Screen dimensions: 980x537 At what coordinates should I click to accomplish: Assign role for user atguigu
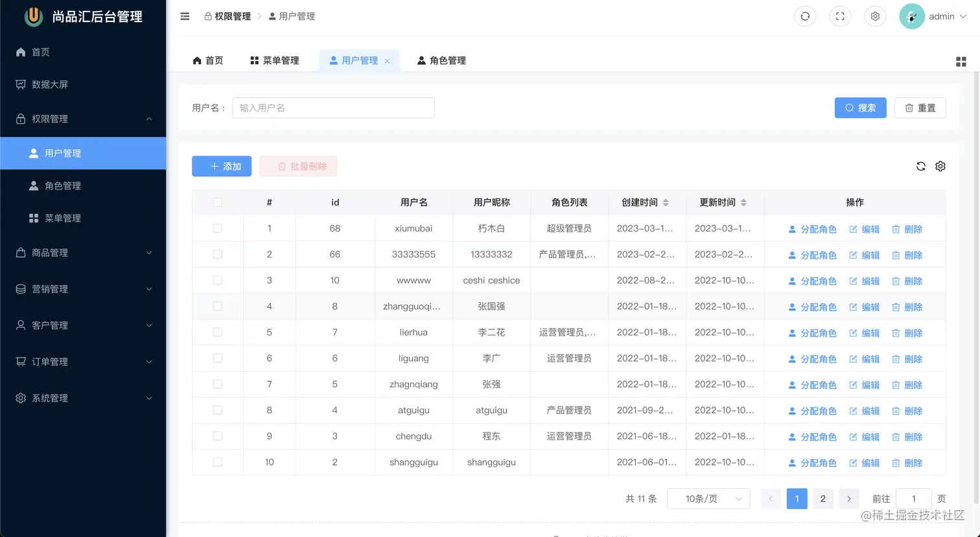click(813, 411)
